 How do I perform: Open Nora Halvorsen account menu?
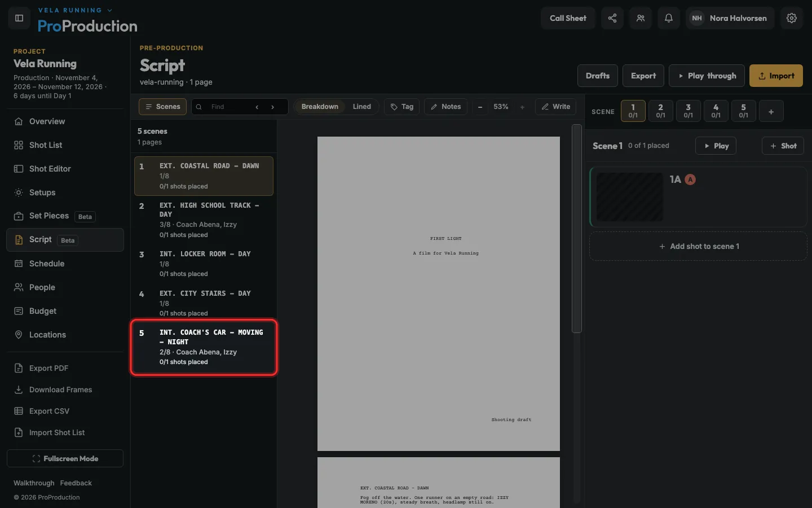(x=730, y=18)
